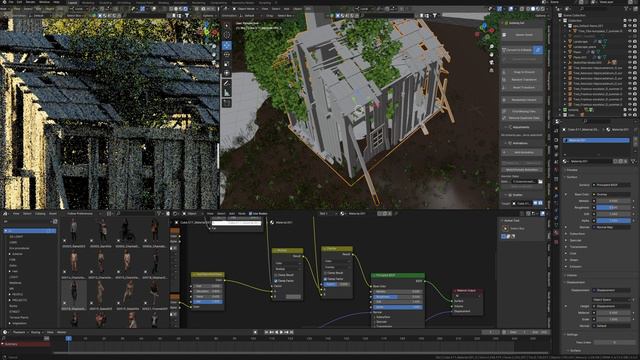Image resolution: width=640 pixels, height=360 pixels.
Task: Jump to first frame in timeline
Action: coord(267,332)
